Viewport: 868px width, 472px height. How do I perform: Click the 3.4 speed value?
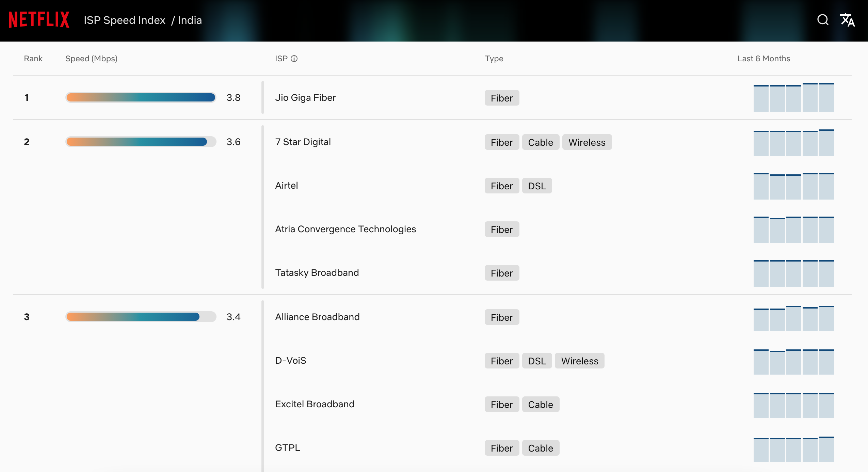pos(234,317)
